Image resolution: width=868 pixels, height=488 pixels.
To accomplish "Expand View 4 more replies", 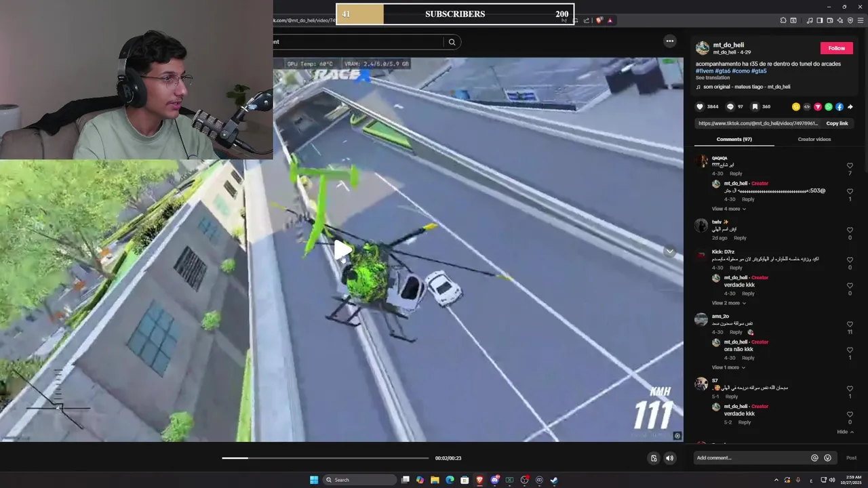I will click(x=728, y=209).
